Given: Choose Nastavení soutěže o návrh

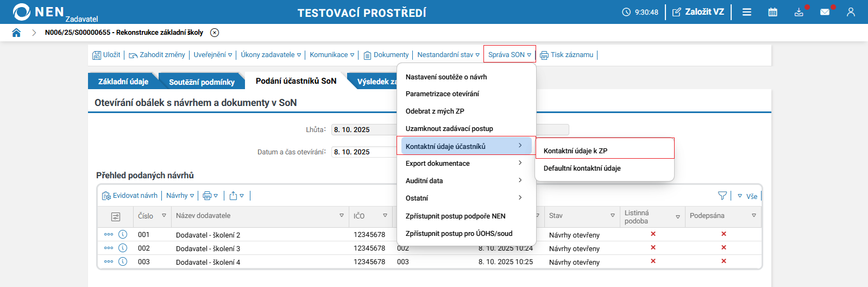Looking at the screenshot, I should (x=467, y=77).
